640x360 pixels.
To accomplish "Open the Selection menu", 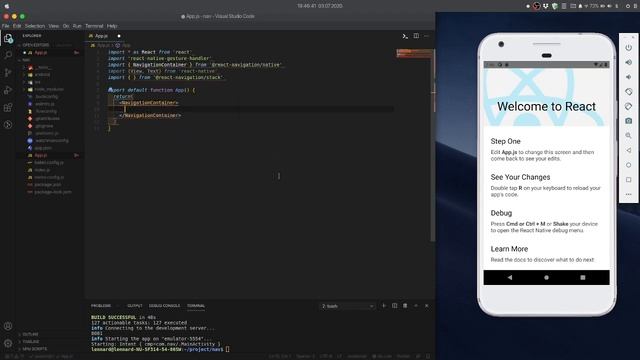I will (35, 26).
